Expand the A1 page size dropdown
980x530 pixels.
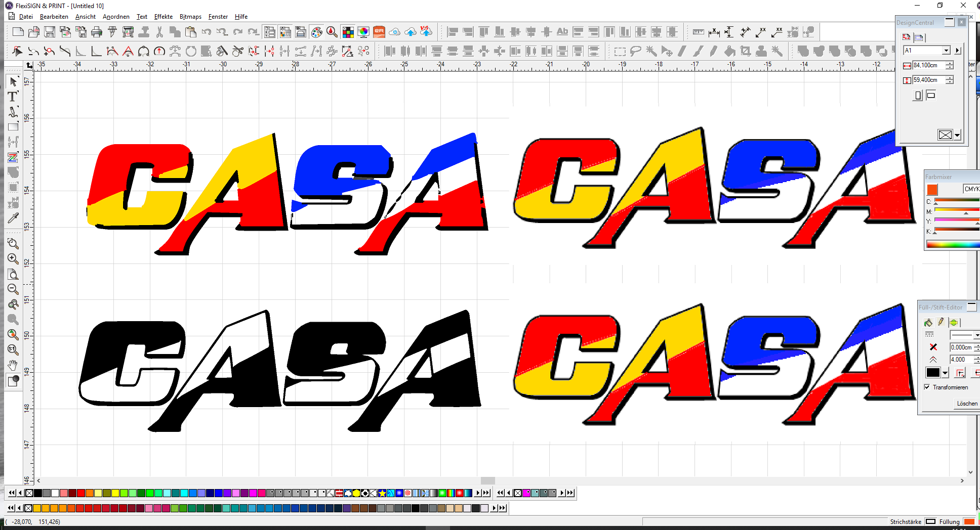pyautogui.click(x=946, y=51)
